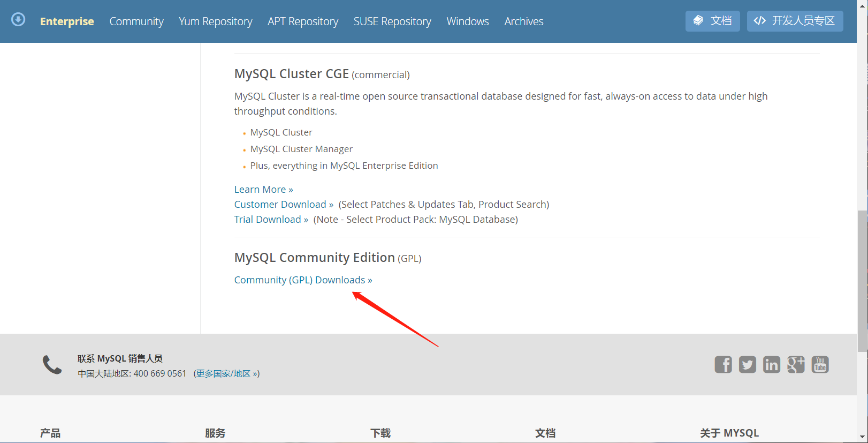
Task: Open the Customer Download link
Action: (284, 204)
